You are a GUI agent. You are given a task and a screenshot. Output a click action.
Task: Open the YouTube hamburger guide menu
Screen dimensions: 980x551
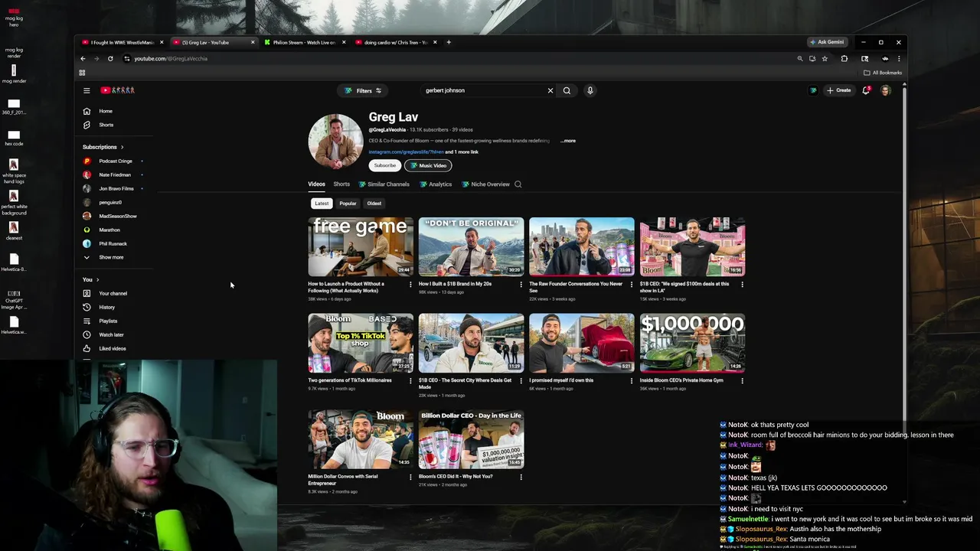[87, 90]
